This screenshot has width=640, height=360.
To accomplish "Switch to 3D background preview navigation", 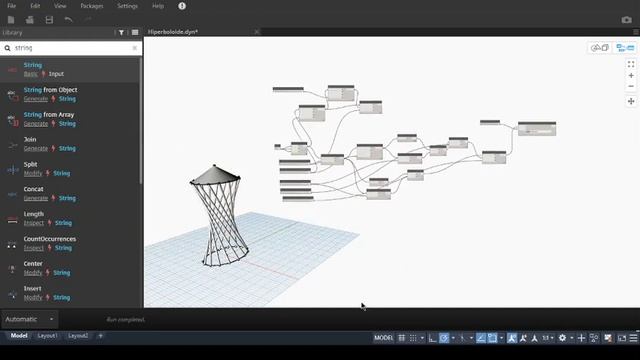I will [600, 48].
